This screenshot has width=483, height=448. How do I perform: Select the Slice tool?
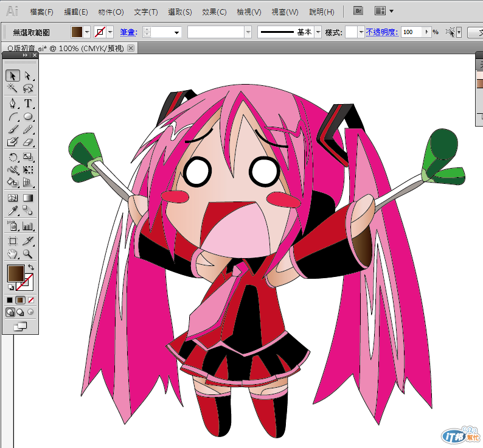(x=28, y=241)
